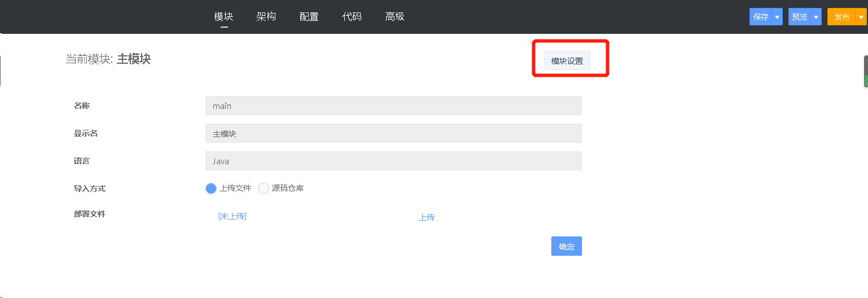The image size is (868, 298).
Task: Select the 上传文件 radio button
Action: [211, 189]
